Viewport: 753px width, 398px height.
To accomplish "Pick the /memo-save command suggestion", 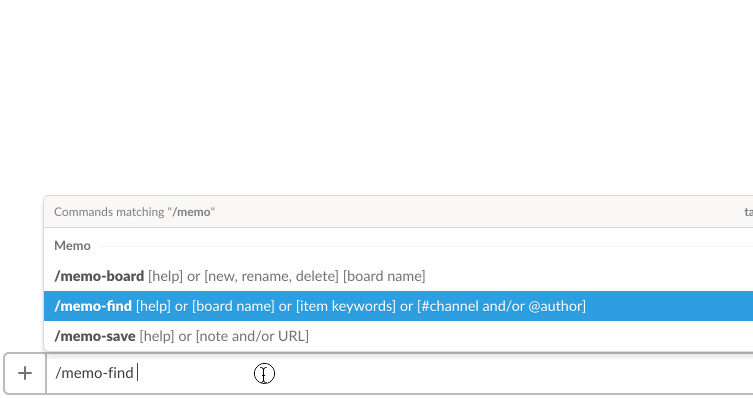I will (399, 336).
